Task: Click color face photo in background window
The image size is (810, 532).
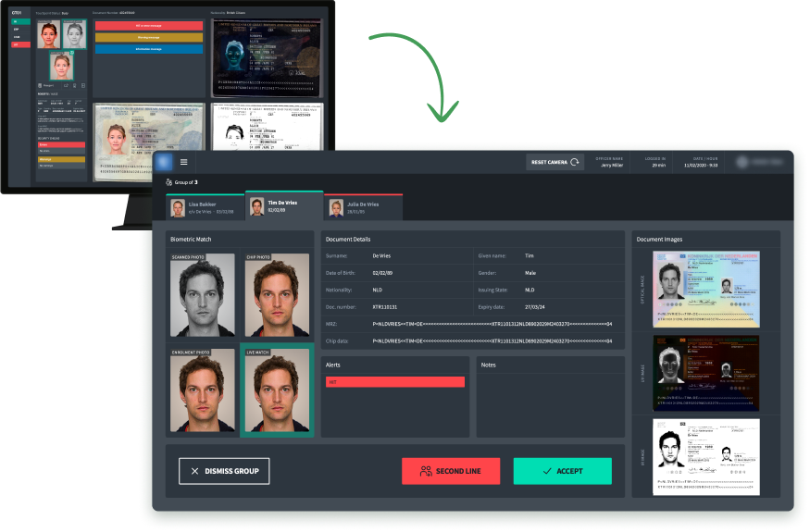Action: (48, 34)
